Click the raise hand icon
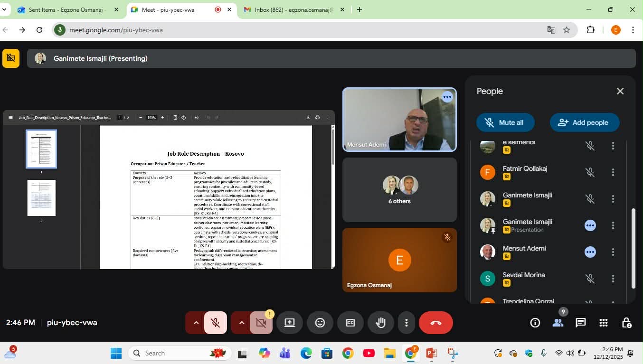643x364 pixels. (380, 323)
